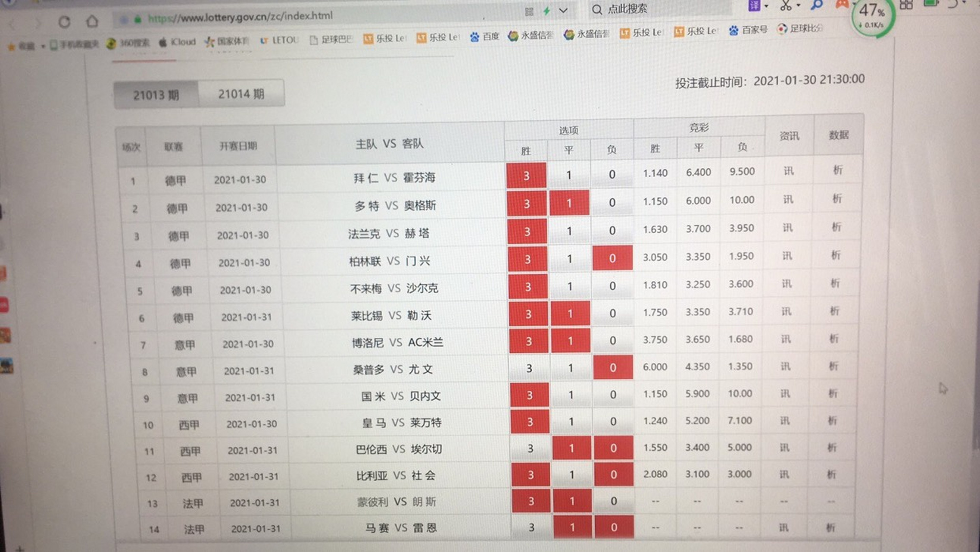The image size is (980, 552).
Task: Click the green lightning speed-mode icon
Action: coord(546,11)
